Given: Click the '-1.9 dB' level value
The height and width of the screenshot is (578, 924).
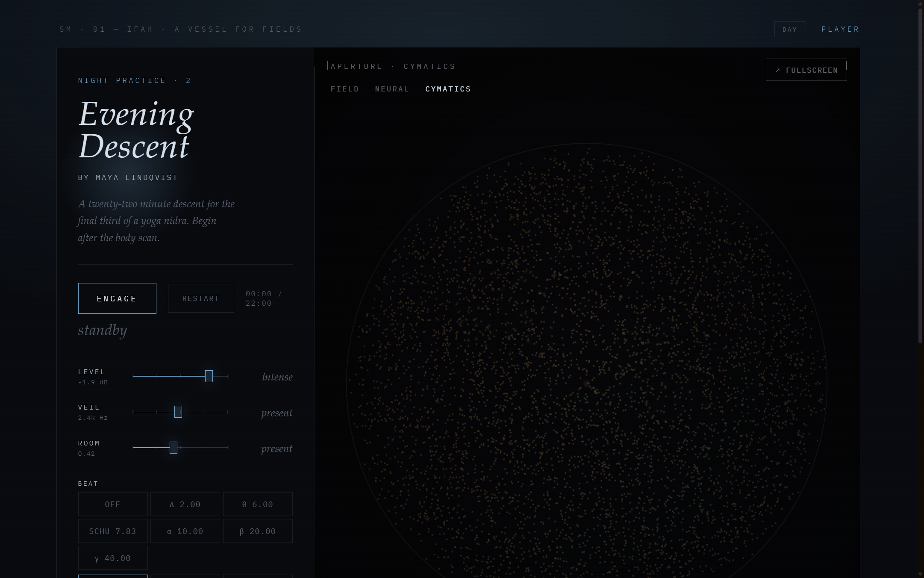Looking at the screenshot, I should pos(93,382).
